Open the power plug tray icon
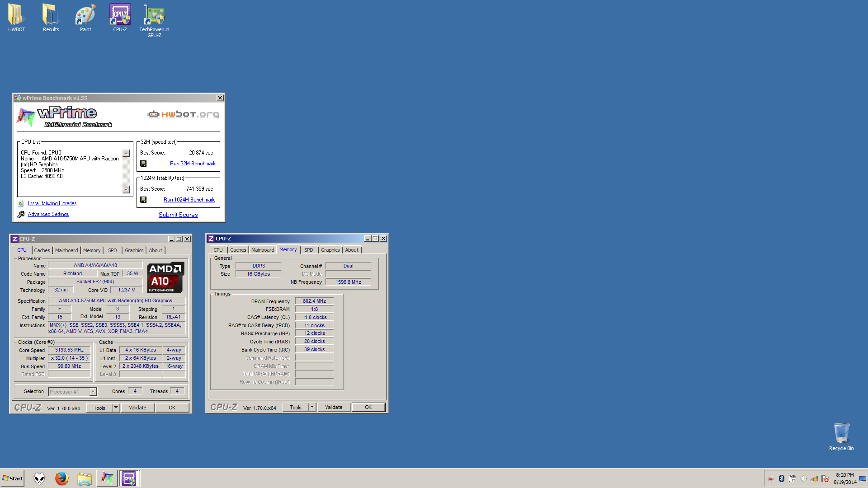 (x=792, y=479)
